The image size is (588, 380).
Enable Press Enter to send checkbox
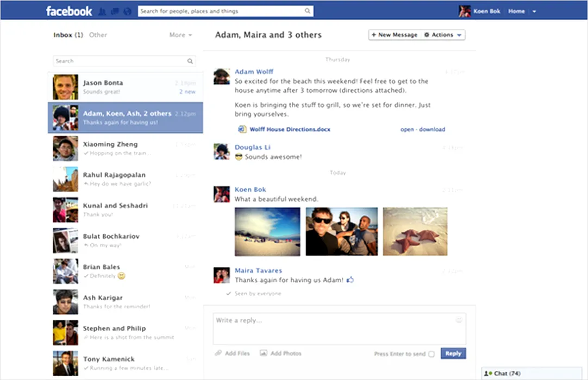point(431,354)
